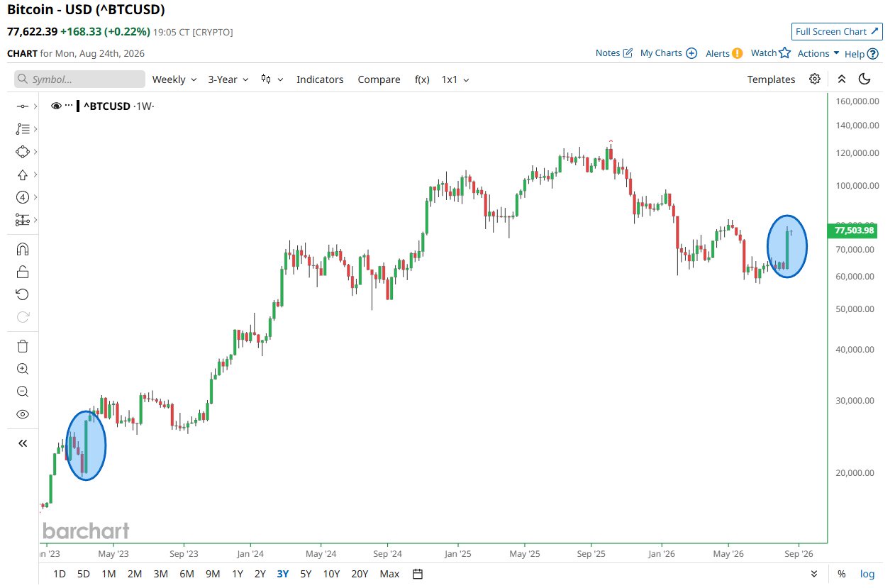
Task: Select the 9M range button
Action: 213,574
